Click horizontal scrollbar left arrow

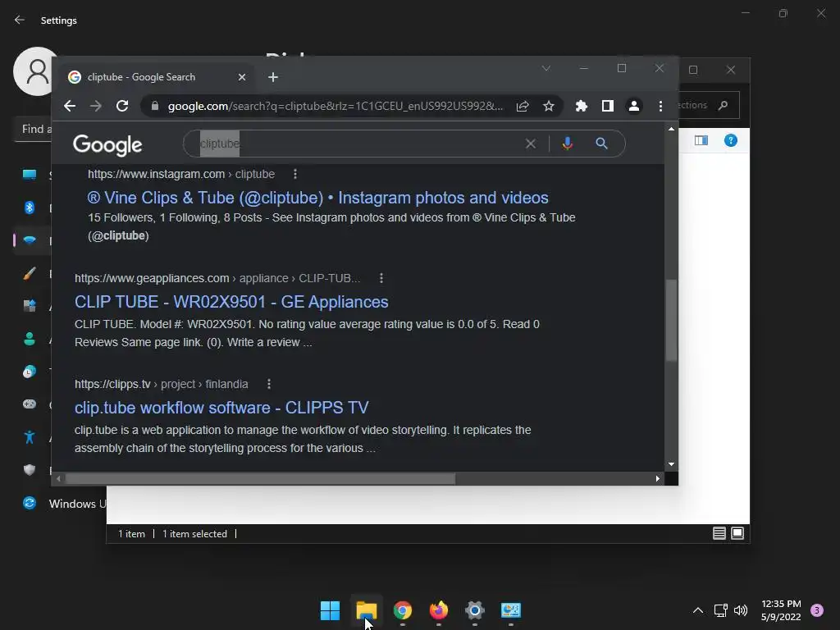click(58, 478)
